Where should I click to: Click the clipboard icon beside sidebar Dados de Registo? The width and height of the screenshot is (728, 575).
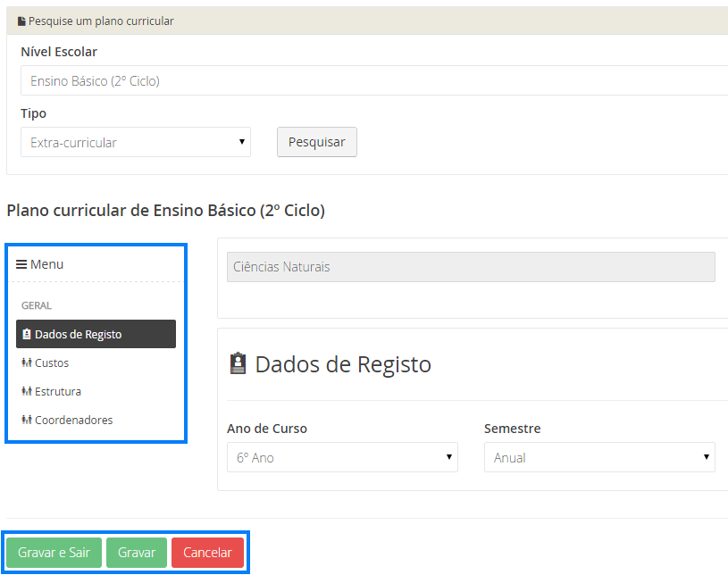(x=26, y=335)
